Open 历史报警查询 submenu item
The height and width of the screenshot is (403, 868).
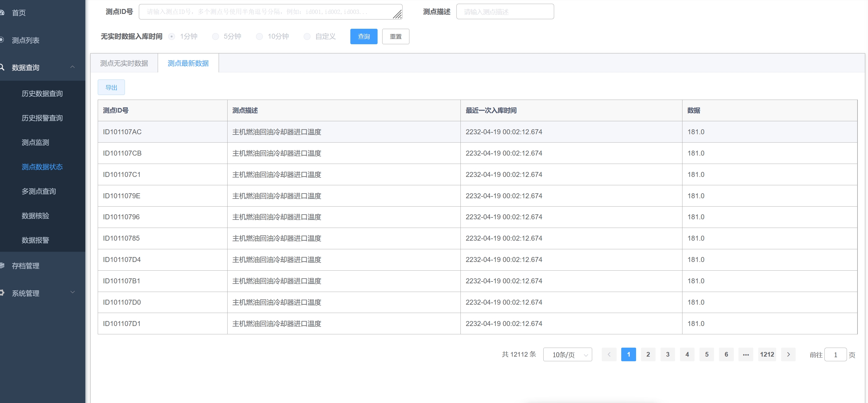[x=42, y=118]
